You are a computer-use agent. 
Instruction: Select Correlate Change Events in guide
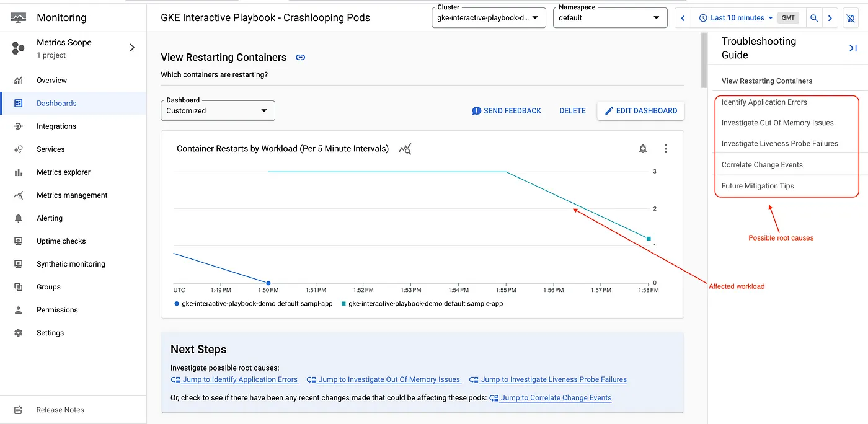tap(762, 165)
